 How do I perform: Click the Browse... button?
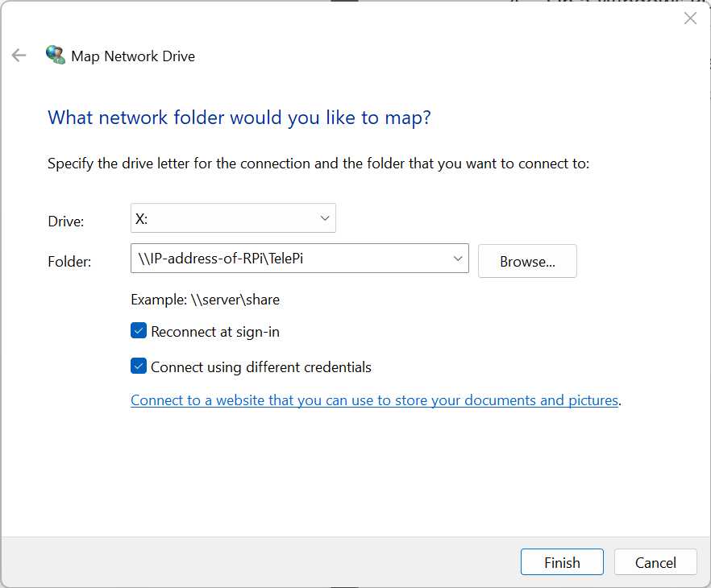527,261
